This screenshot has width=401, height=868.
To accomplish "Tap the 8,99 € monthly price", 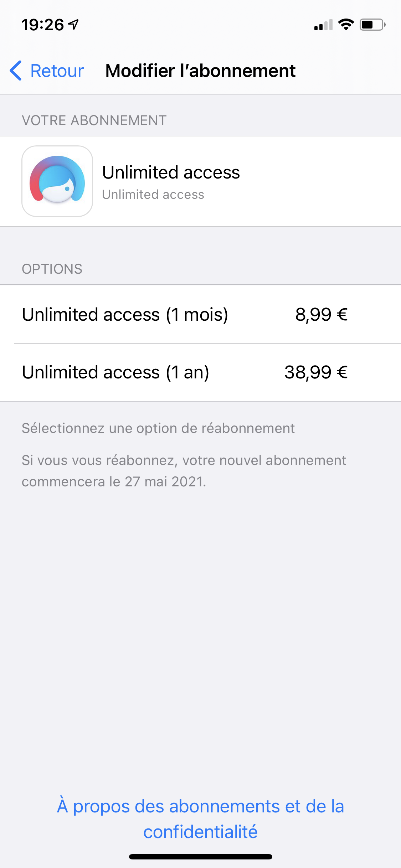I will click(x=321, y=314).
